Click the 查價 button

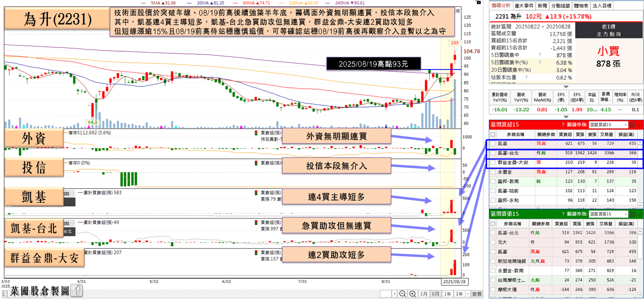pyautogui.click(x=477, y=294)
